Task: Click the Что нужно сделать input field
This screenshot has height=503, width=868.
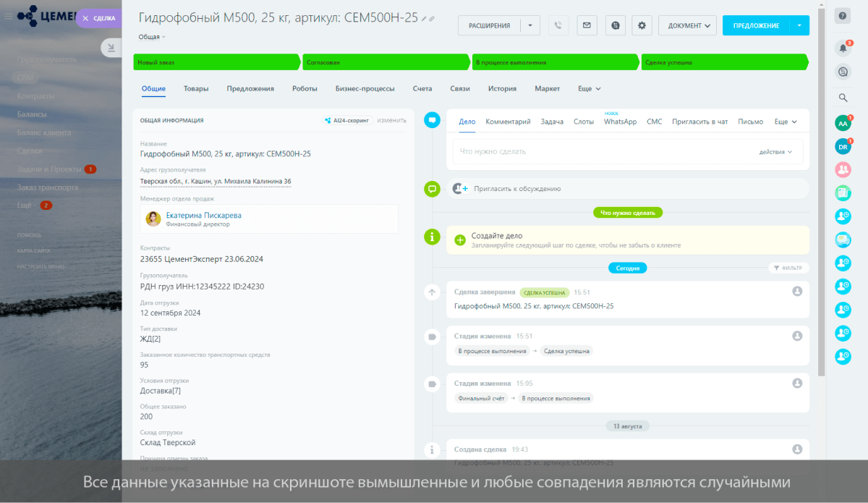Action: pos(626,152)
